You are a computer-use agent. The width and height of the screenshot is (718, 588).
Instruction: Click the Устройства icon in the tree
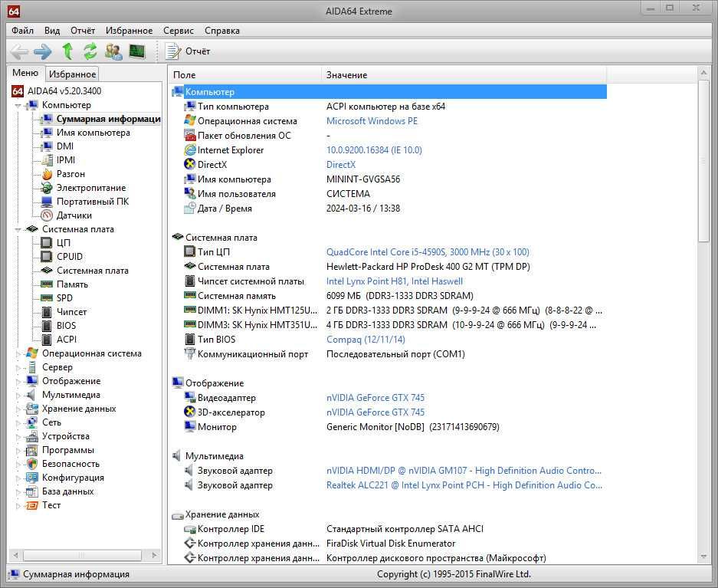click(x=32, y=436)
